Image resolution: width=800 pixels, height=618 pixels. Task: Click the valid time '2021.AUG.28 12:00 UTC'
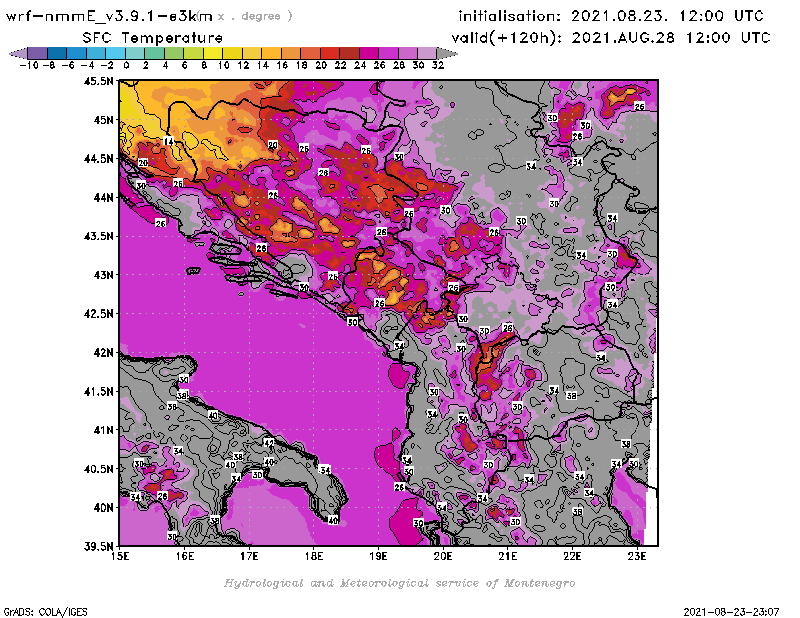[x=670, y=38]
